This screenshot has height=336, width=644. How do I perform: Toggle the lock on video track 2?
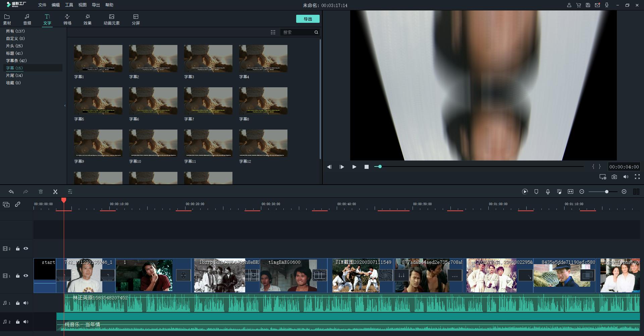tap(18, 249)
